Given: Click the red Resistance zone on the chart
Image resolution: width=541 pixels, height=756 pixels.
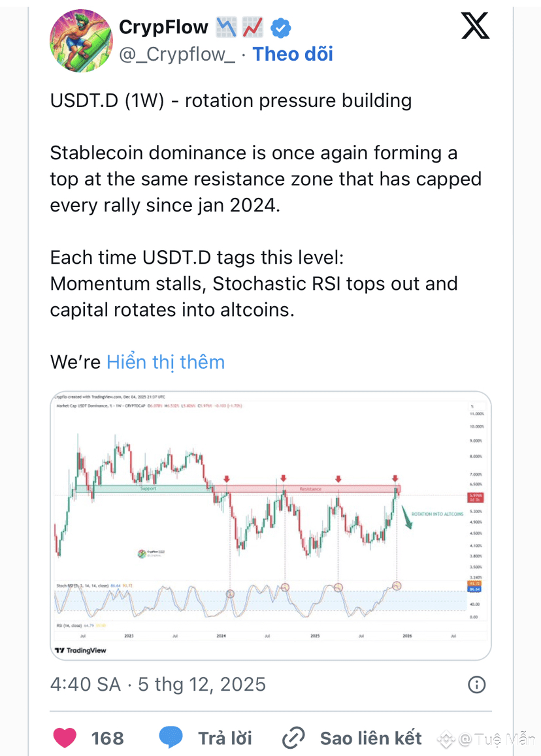Looking at the screenshot, I should click(310, 488).
